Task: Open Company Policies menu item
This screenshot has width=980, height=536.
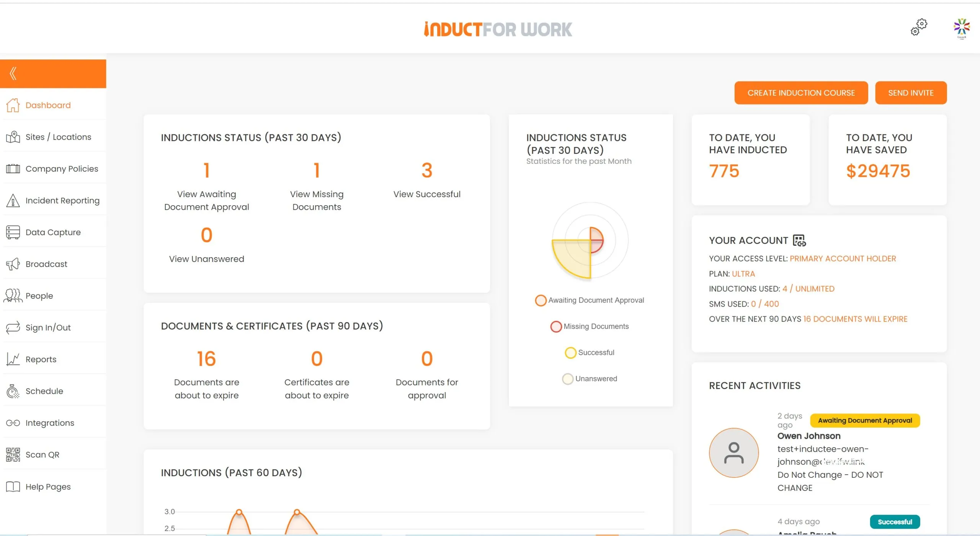Action: (62, 168)
